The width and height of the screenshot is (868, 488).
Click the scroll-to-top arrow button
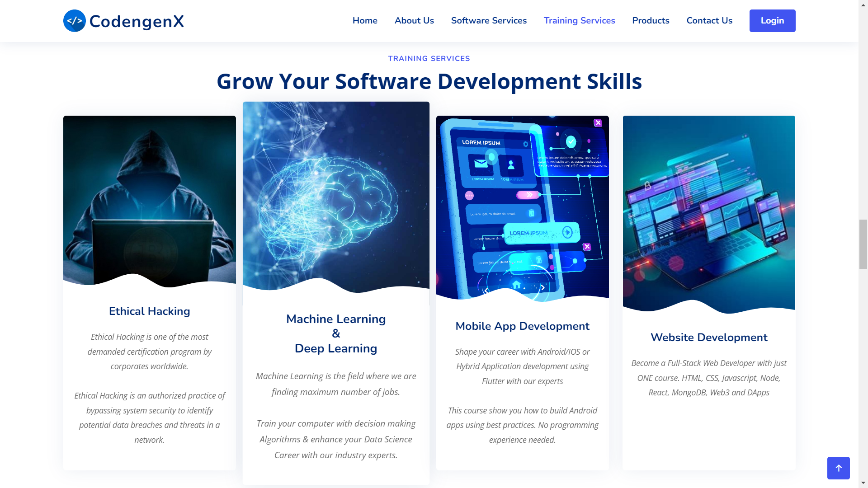coord(838,468)
